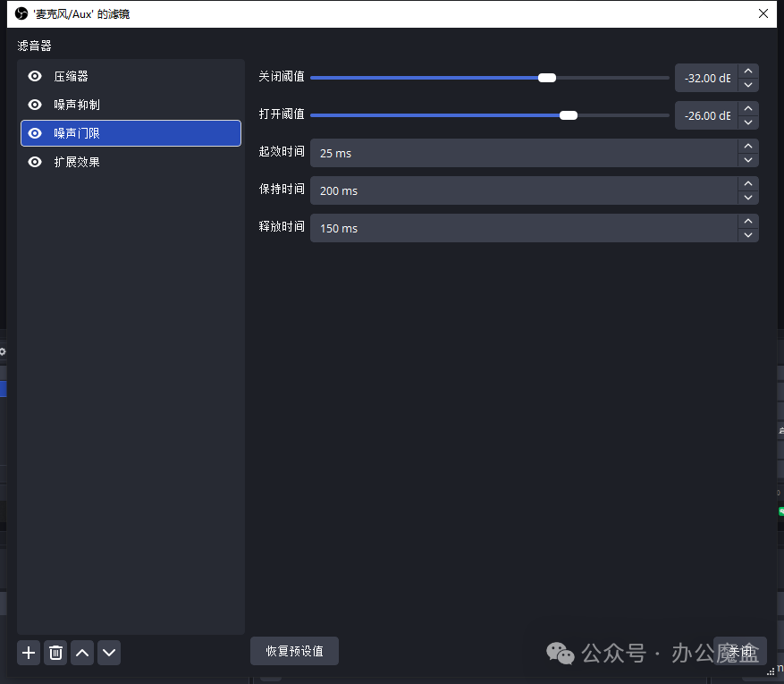Move selected filter up with arrow icon
Screen dimensions: 784x684
[82, 653]
